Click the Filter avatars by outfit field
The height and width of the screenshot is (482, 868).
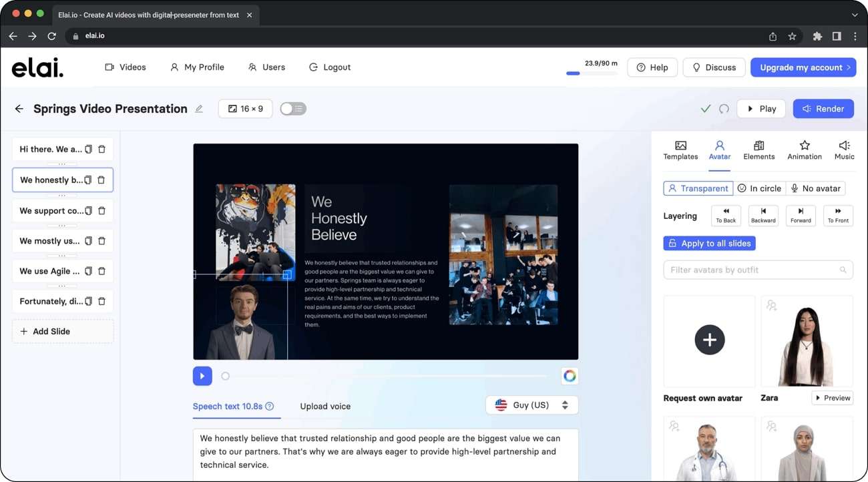click(x=758, y=270)
